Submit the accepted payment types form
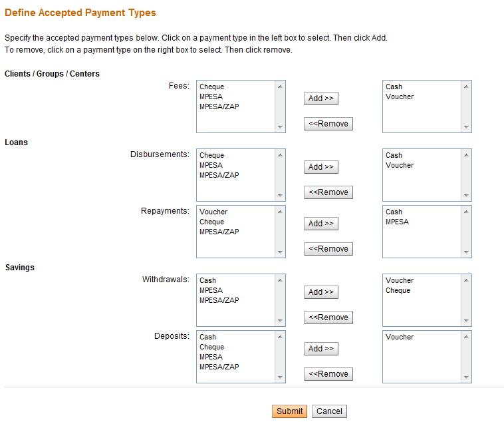The height and width of the screenshot is (422, 504). [x=289, y=411]
